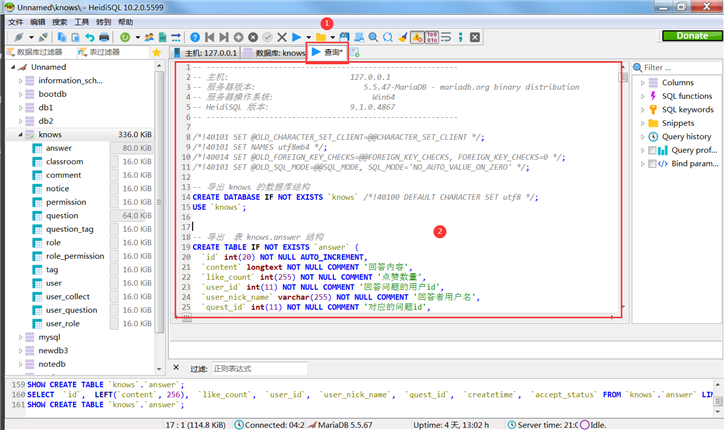Click the copy toolbar icon
Image resolution: width=724 pixels, height=430 pixels.
[61, 37]
